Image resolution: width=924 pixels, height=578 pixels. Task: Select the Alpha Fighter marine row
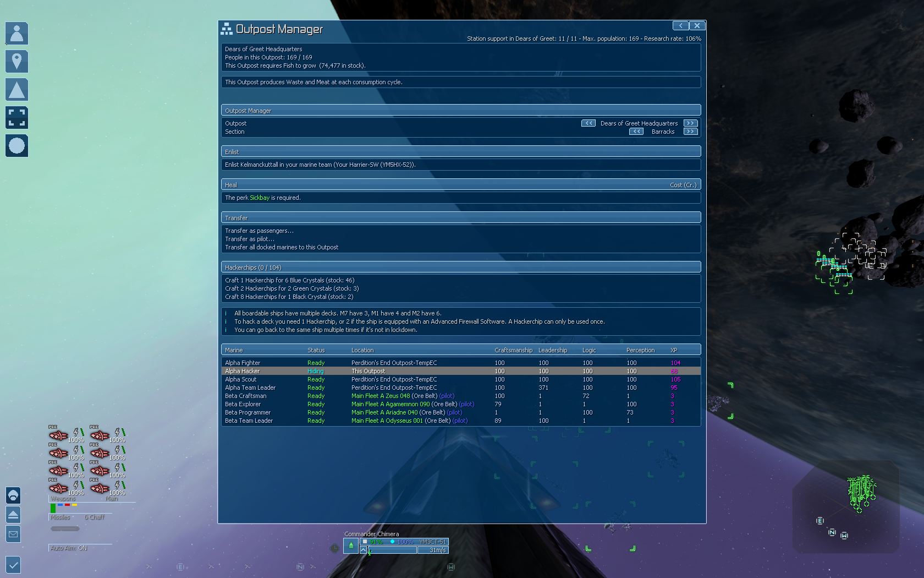(x=461, y=363)
